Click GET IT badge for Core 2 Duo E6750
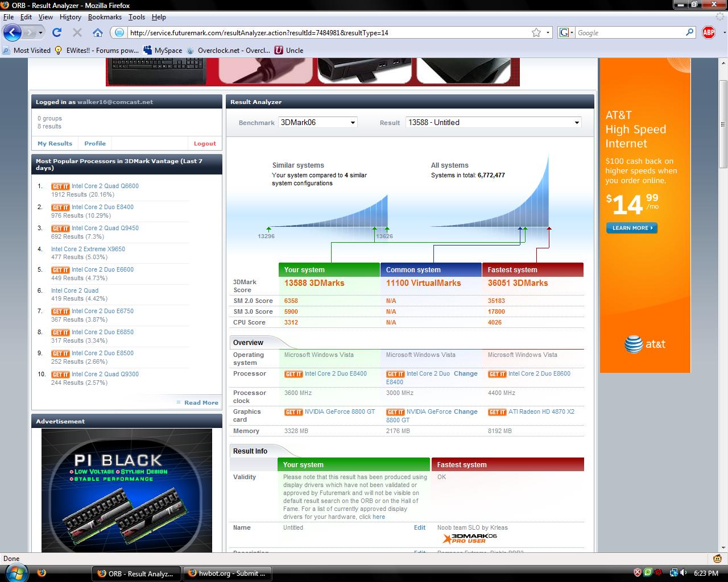Viewport: 728px width, 582px height. (x=60, y=311)
